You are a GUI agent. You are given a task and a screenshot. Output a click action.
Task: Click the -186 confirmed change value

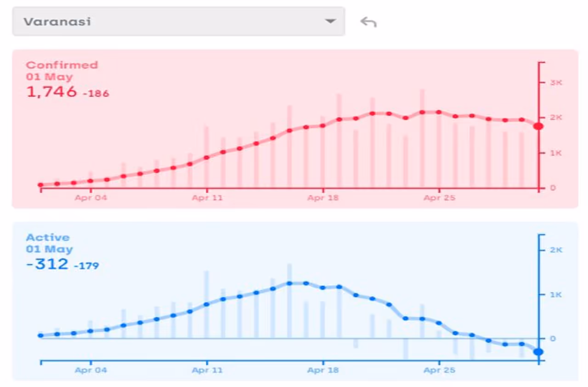click(x=96, y=94)
